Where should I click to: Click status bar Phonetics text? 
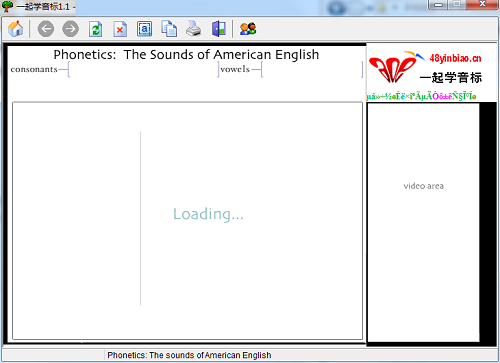189,355
